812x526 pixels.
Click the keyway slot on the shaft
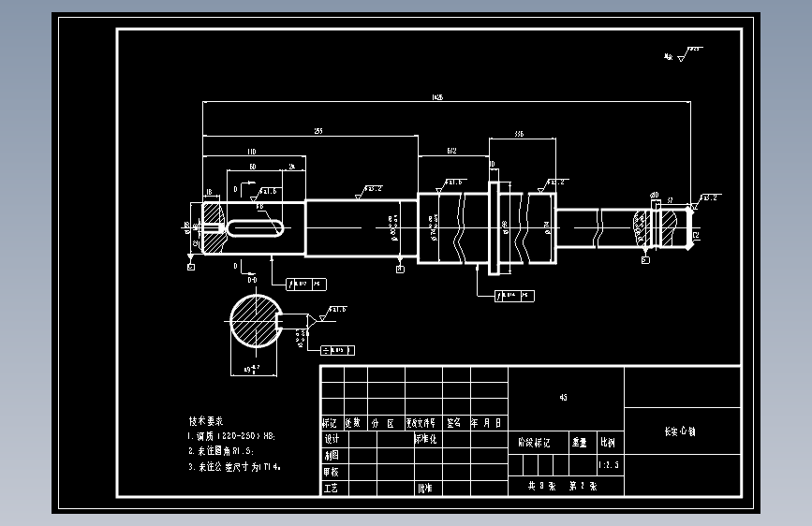(256, 228)
